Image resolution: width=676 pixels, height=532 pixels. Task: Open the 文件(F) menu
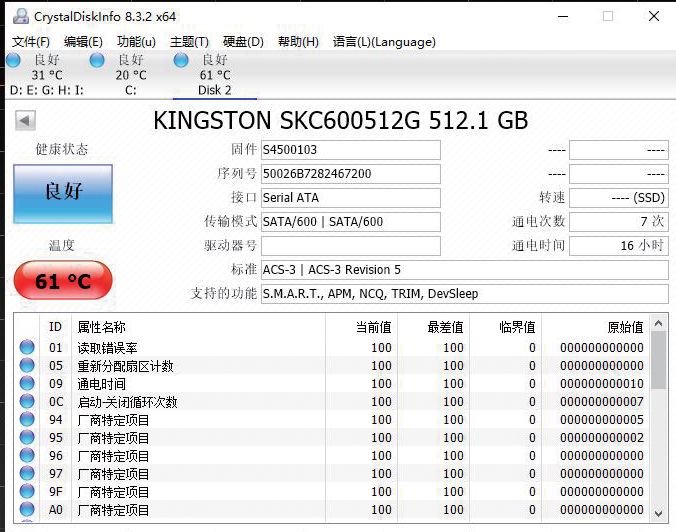click(x=31, y=42)
